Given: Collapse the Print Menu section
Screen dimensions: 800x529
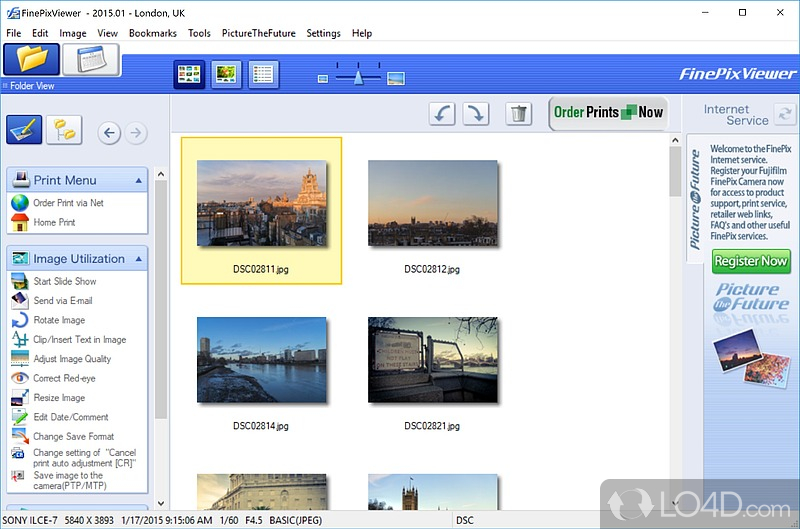Looking at the screenshot, I should point(139,181).
